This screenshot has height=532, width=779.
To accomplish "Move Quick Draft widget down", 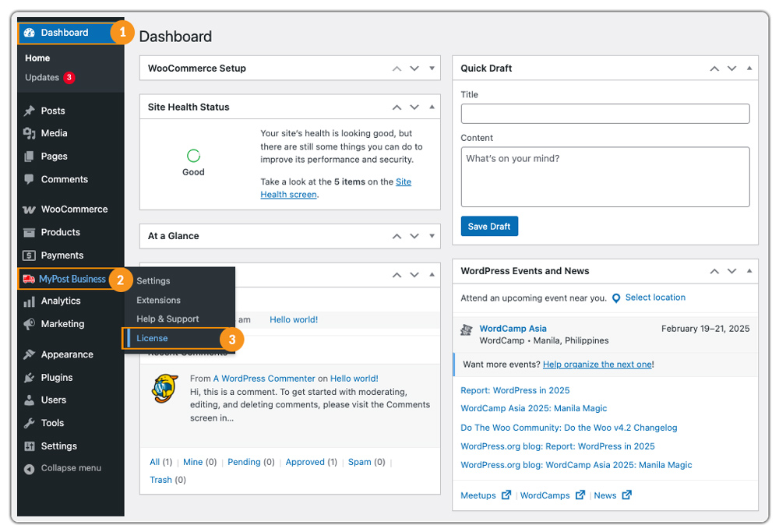I will [731, 69].
